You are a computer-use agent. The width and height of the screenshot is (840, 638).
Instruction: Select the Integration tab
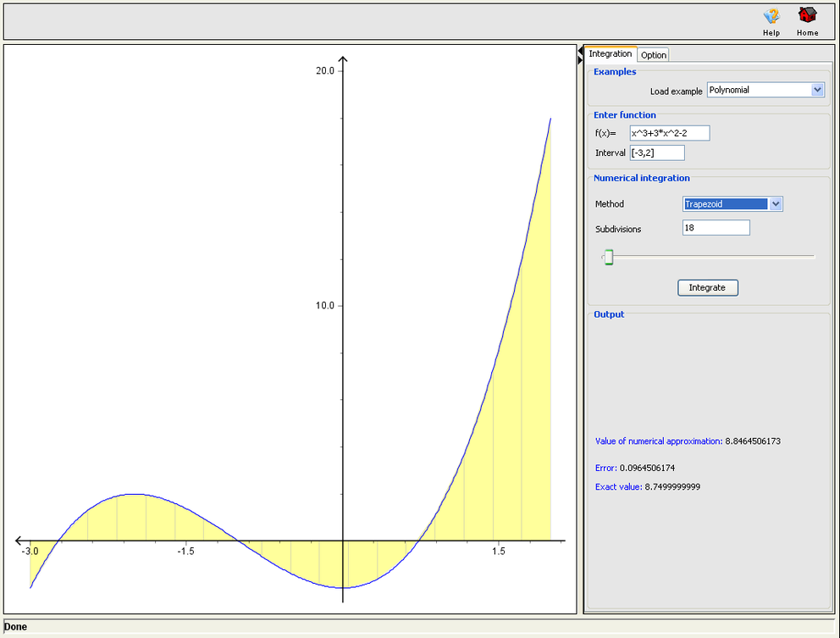611,53
